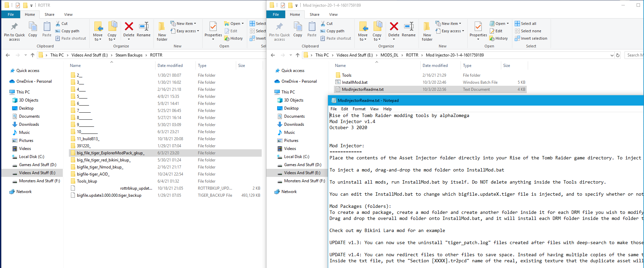The height and width of the screenshot is (268, 644).
Task: Click refresh button beside right address bar
Action: [617, 55]
